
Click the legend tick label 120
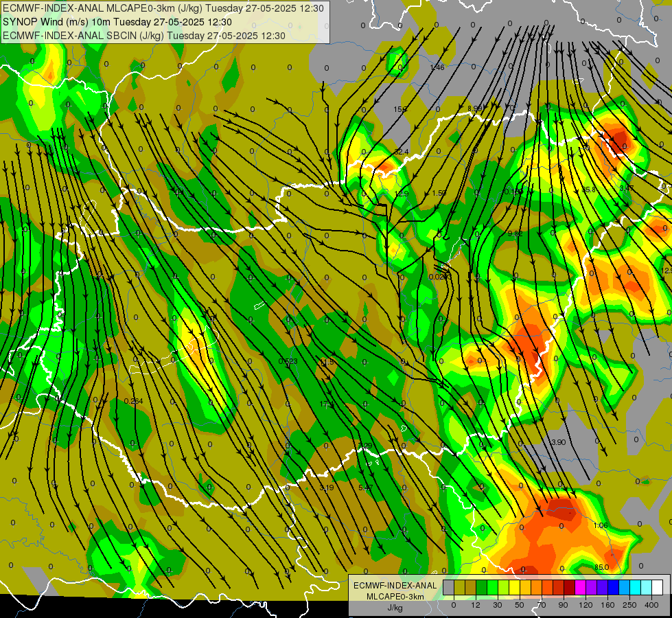tap(586, 605)
